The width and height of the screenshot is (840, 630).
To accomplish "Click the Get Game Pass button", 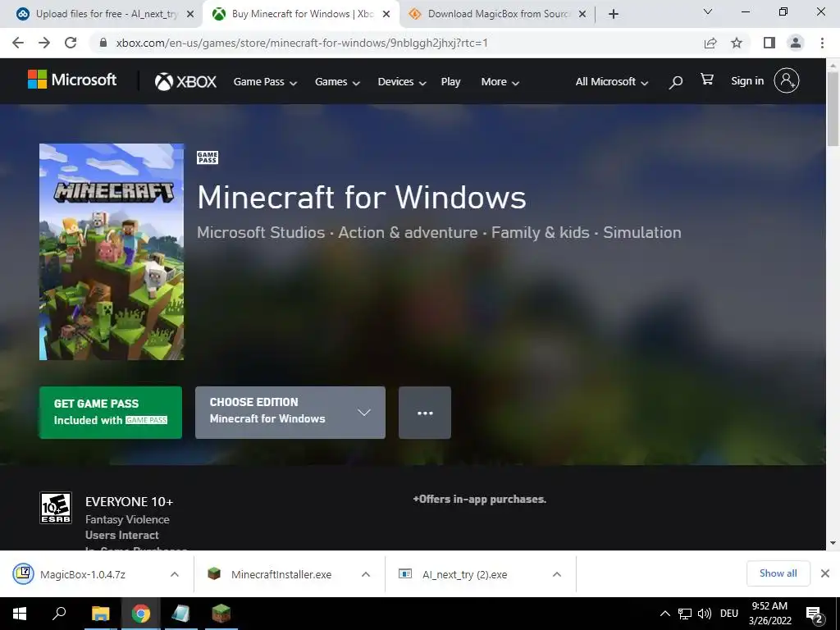I will coord(111,413).
